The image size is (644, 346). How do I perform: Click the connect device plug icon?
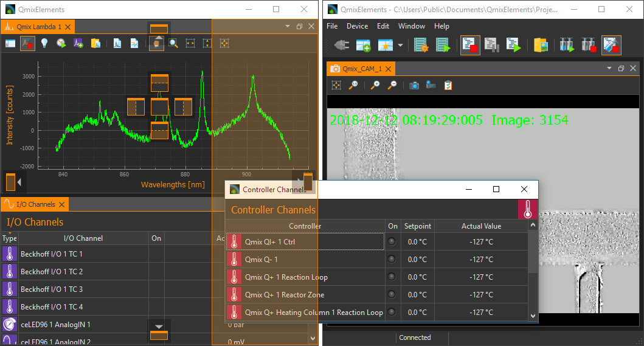(x=341, y=45)
